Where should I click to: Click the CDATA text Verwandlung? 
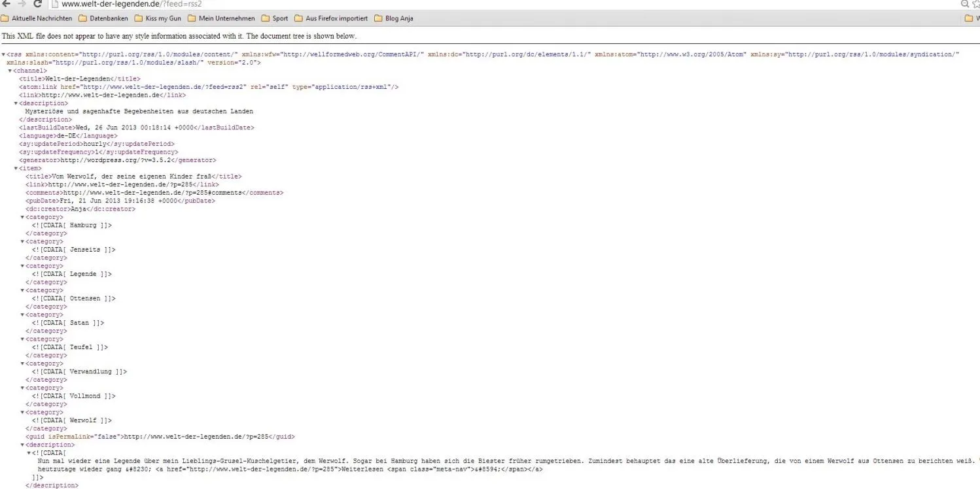click(91, 372)
